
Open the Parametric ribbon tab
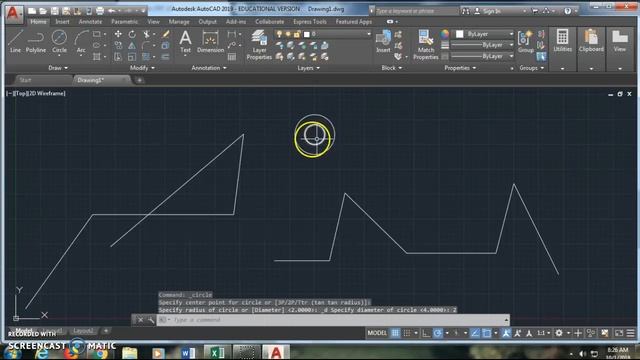point(124,22)
